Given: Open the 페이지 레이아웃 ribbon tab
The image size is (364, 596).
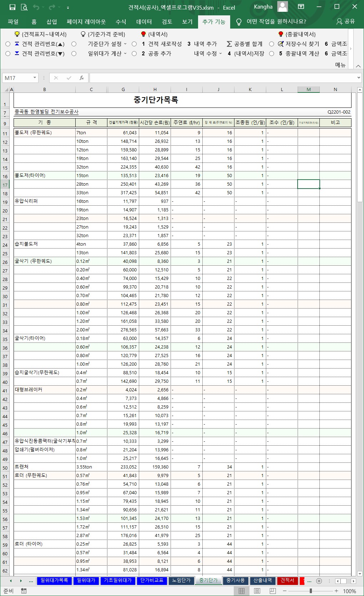Looking at the screenshot, I should (86, 22).
